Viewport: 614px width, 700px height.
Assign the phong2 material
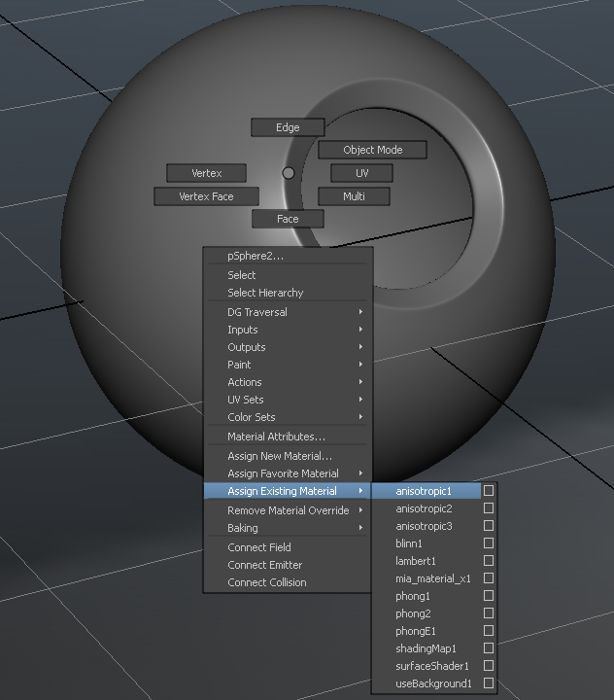[x=426, y=613]
